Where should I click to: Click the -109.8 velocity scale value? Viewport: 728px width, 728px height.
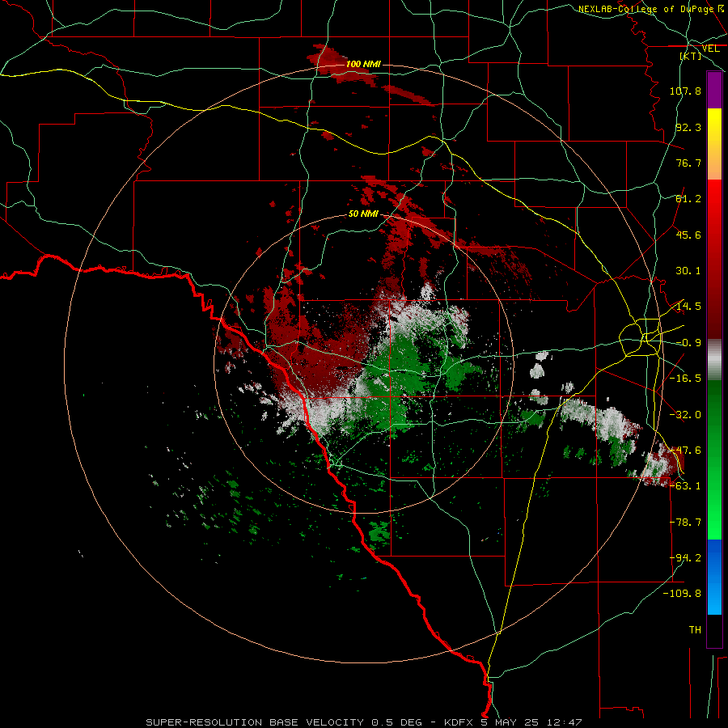coord(682,594)
